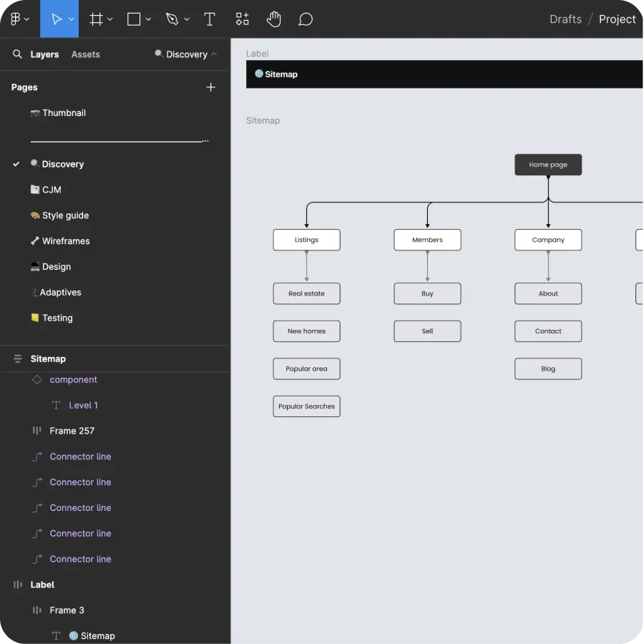Image resolution: width=644 pixels, height=644 pixels.
Task: Select the Connector line layer
Action: pyautogui.click(x=81, y=456)
